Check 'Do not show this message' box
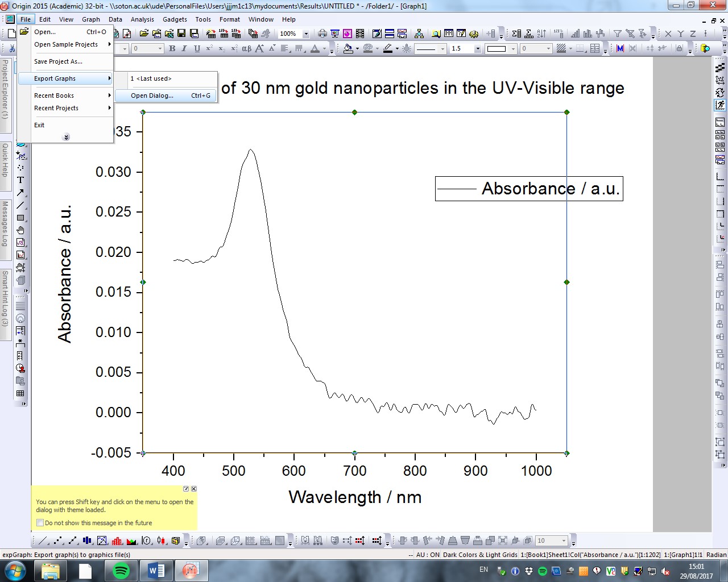 click(40, 523)
